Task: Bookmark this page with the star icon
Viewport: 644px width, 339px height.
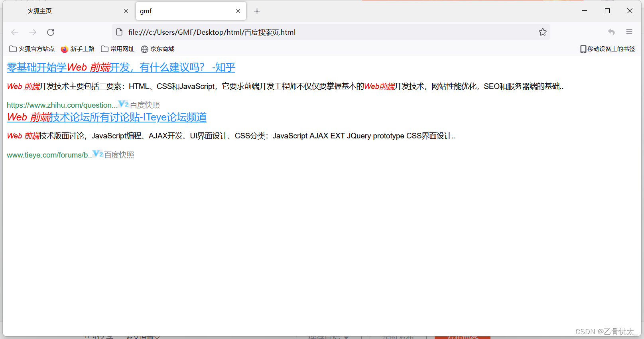Action: [x=543, y=32]
